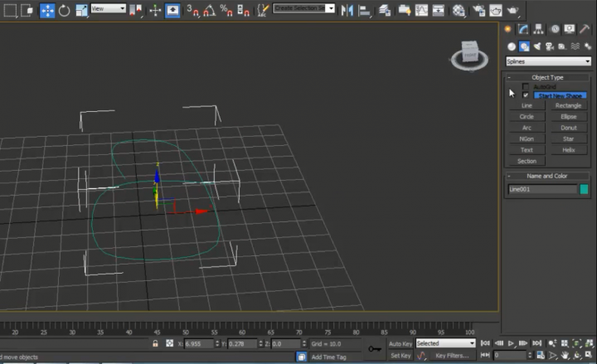
Task: Open the View reference coordinate dropdown
Action: point(108,8)
